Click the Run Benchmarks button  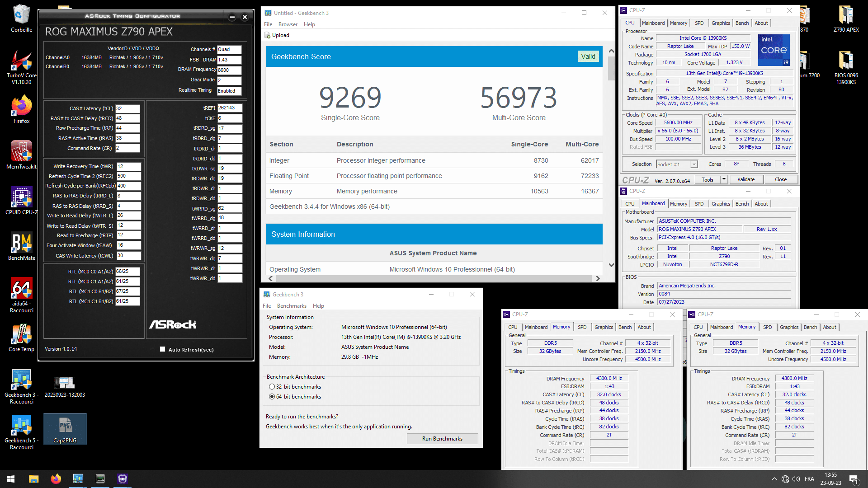[442, 439]
